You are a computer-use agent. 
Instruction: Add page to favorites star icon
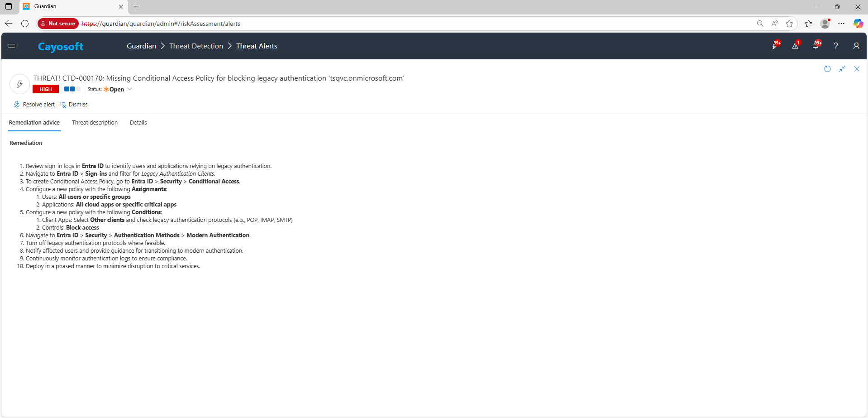(789, 24)
